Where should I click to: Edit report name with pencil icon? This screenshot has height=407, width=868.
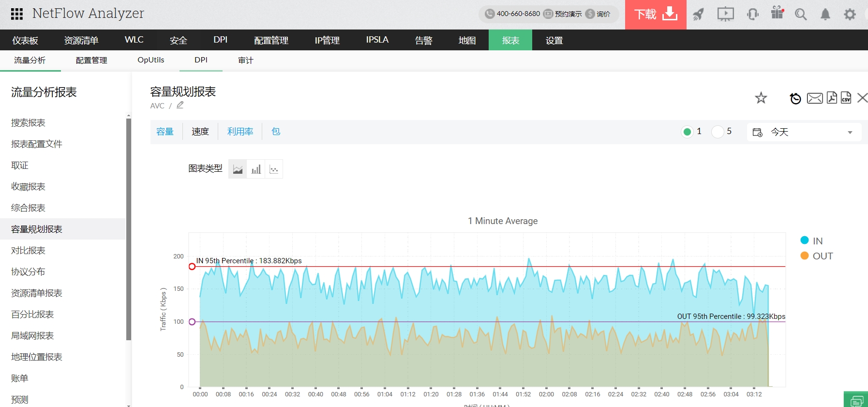[x=180, y=105]
